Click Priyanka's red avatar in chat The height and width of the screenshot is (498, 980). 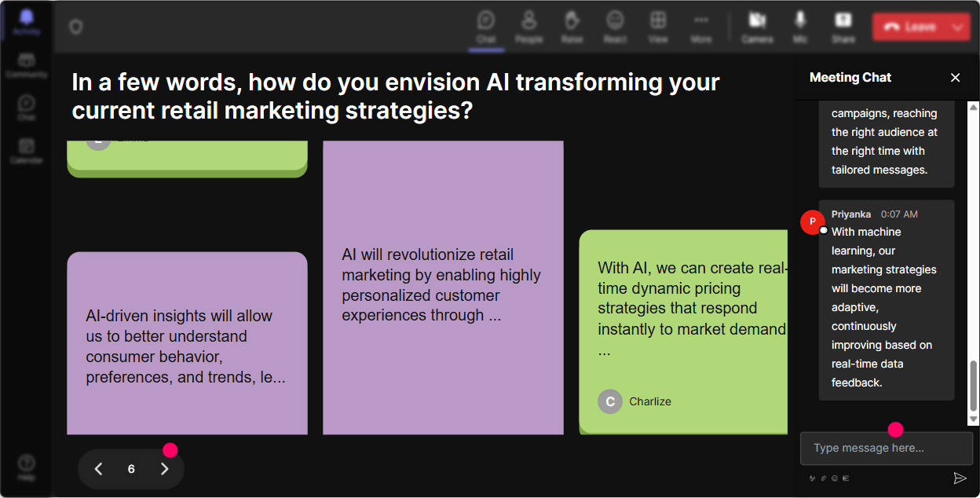click(813, 222)
